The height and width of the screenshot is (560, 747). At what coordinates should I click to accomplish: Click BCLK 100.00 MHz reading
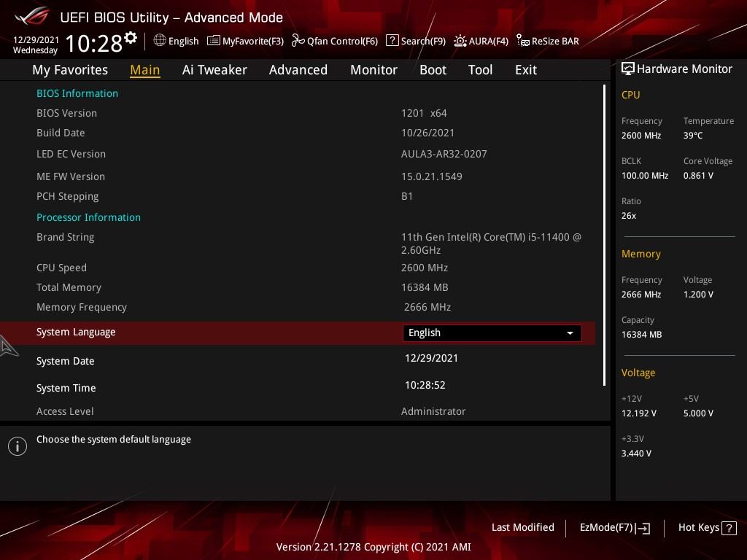pyautogui.click(x=645, y=176)
